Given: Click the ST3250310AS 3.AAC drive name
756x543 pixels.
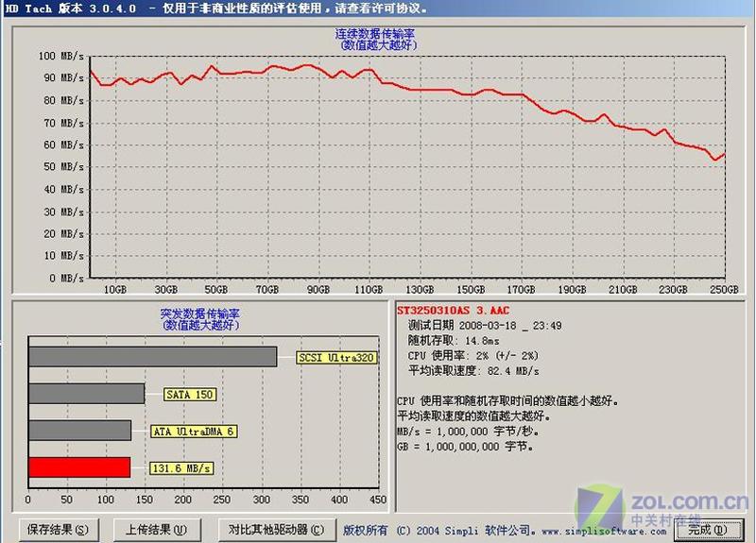Looking at the screenshot, I should click(453, 311).
